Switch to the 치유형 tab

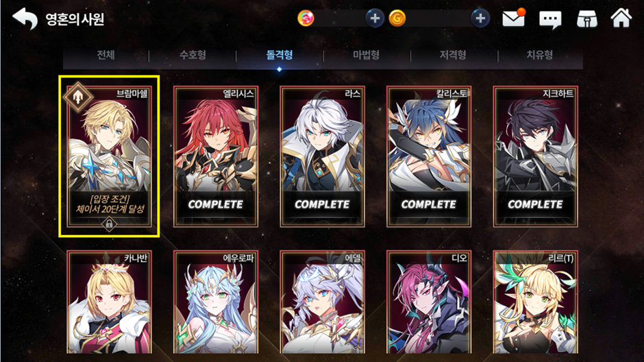[x=540, y=55]
